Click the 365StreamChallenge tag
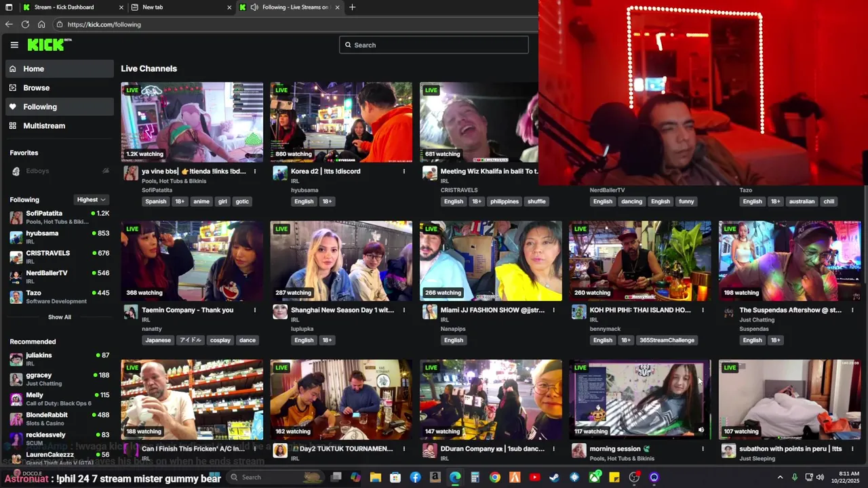The image size is (868, 488). pos(667,340)
